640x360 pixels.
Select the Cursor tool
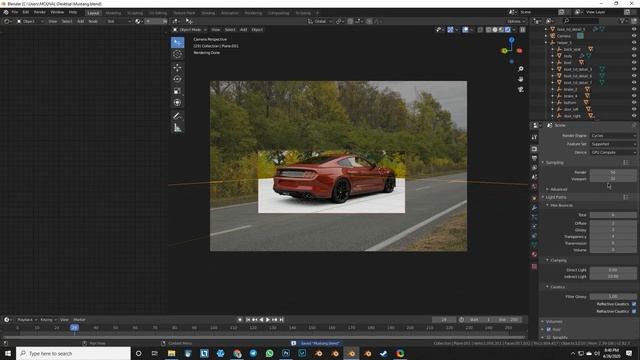point(178,54)
